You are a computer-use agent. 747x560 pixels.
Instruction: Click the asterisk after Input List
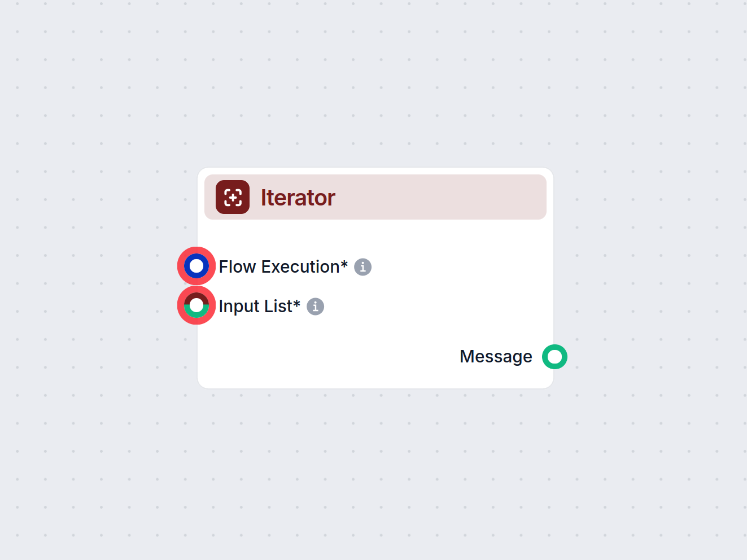[296, 304]
